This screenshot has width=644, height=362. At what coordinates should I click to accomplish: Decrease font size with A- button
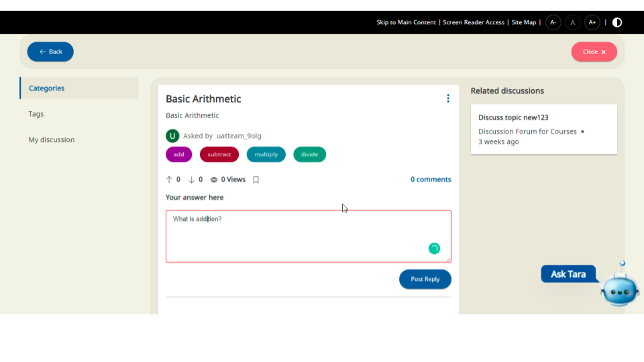[x=553, y=22]
